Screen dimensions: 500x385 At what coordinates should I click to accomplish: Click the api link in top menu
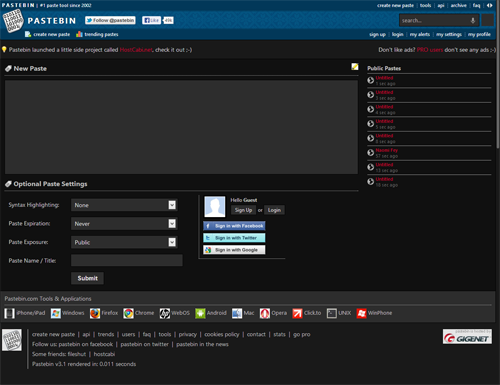(441, 5)
